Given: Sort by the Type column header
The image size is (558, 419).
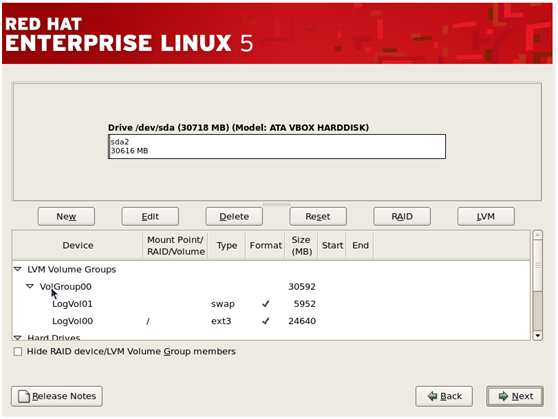Looking at the screenshot, I should coord(227,245).
